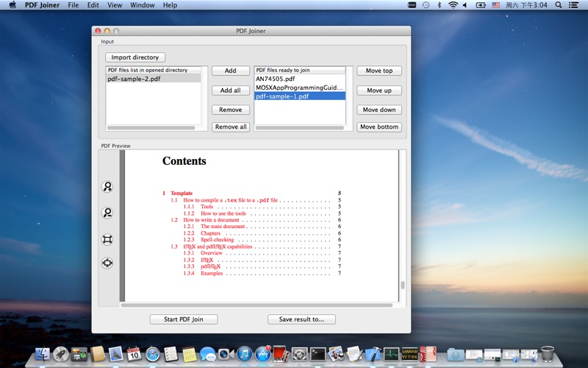This screenshot has height=368, width=588.
Task: Open the PDF Joiner application menu
Action: pyautogui.click(x=42, y=5)
